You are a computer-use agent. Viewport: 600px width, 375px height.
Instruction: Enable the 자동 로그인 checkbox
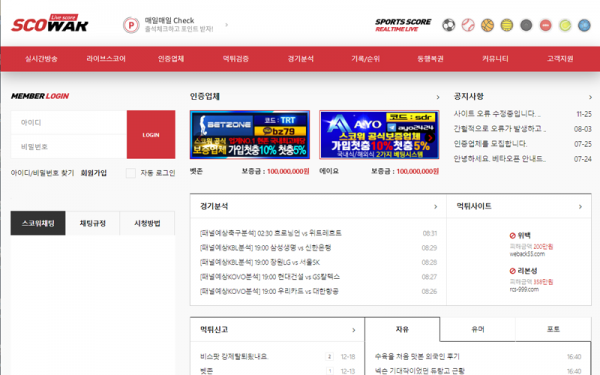(x=131, y=173)
